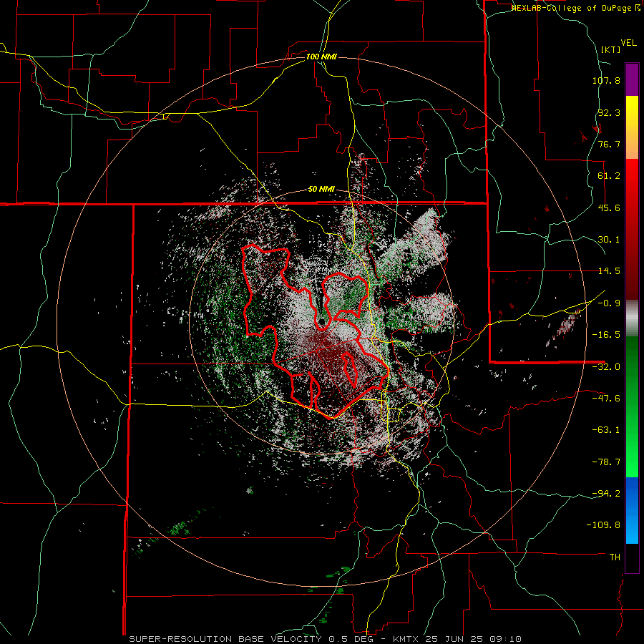Select the 76.7 scale value
644x644 pixels.
pyautogui.click(x=609, y=144)
